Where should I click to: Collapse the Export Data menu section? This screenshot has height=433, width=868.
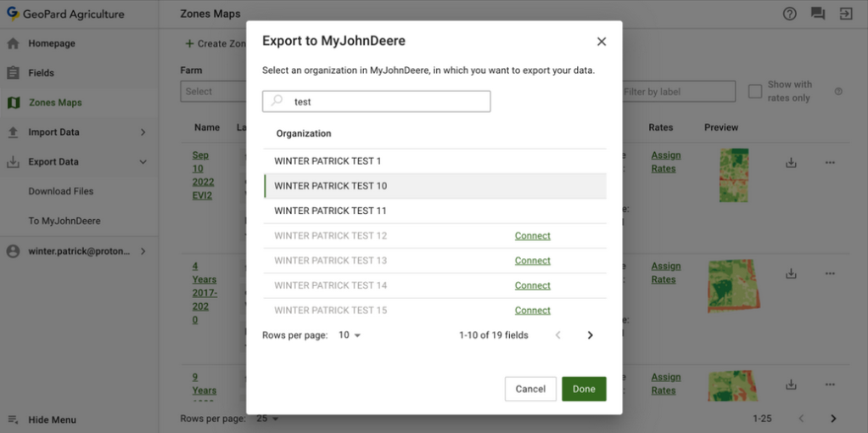click(x=143, y=162)
